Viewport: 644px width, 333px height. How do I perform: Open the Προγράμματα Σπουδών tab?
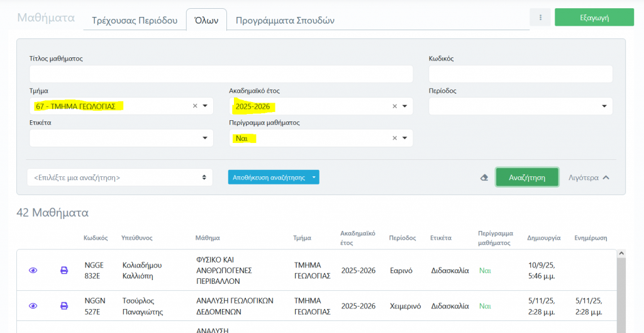pos(285,20)
